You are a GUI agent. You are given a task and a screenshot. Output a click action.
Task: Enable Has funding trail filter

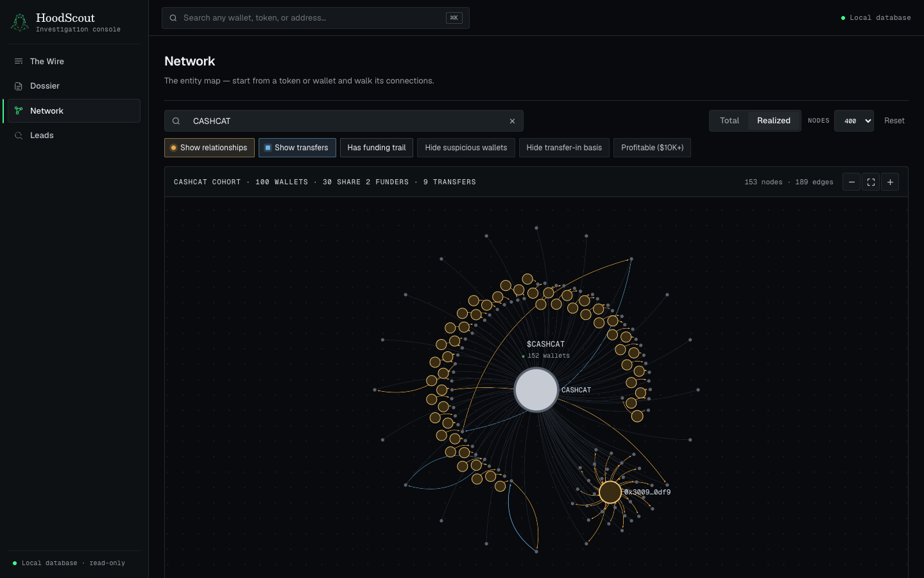pyautogui.click(x=377, y=148)
